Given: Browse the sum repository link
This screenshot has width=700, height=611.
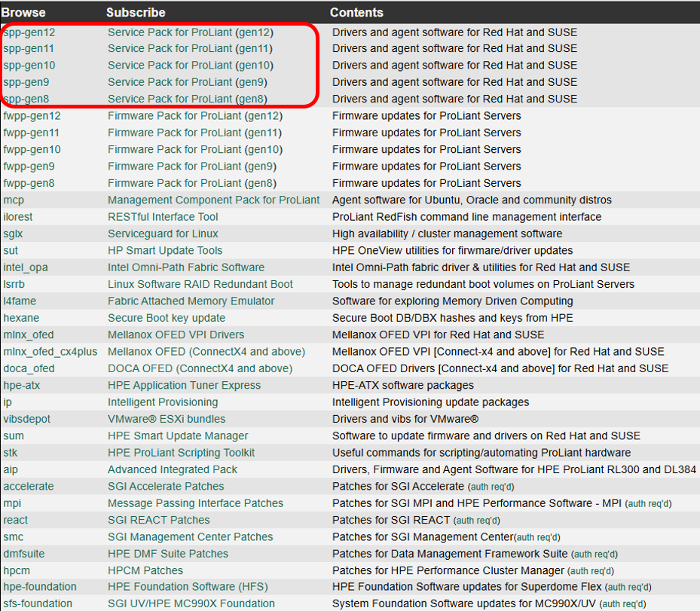Looking at the screenshot, I should [14, 436].
